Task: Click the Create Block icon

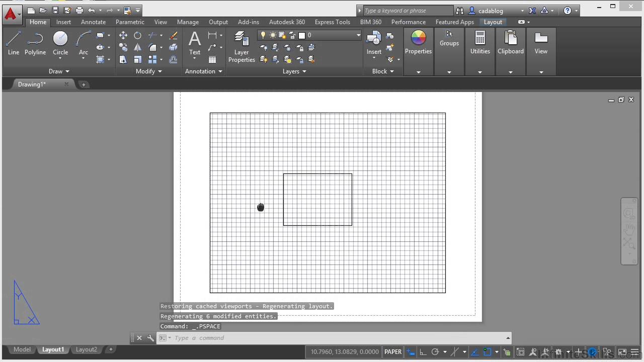Action: coord(389,36)
